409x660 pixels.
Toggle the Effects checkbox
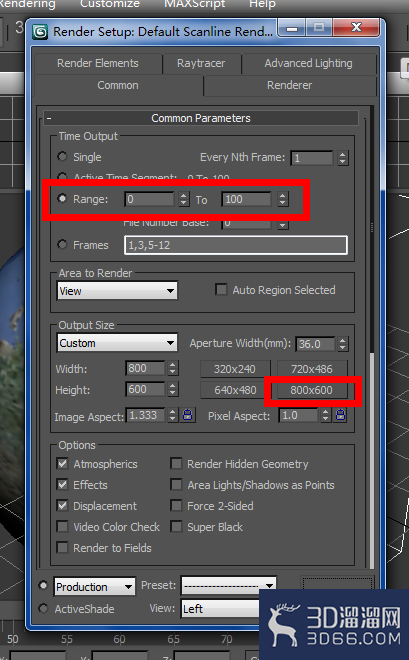pos(62,484)
